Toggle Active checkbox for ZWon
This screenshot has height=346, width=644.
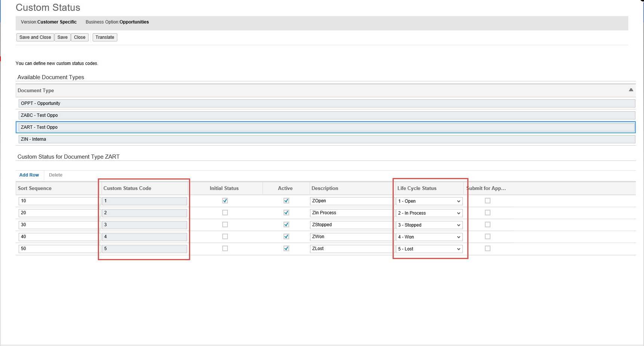[286, 237]
